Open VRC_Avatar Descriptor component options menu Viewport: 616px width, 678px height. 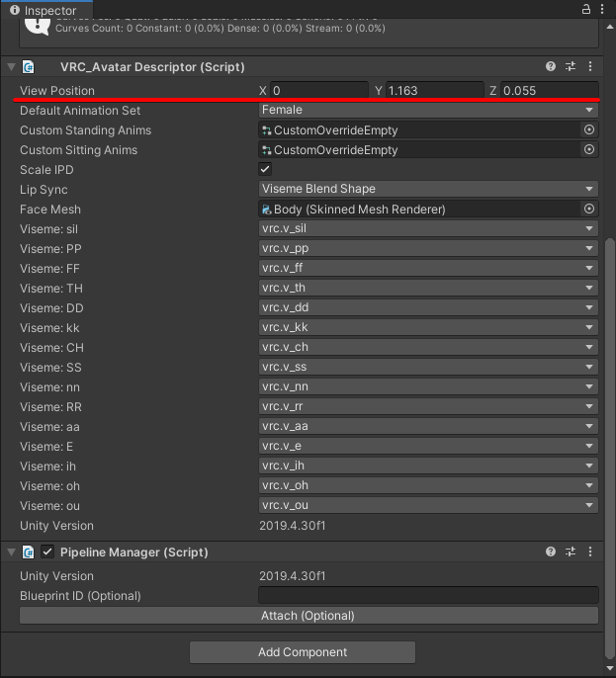pyautogui.click(x=590, y=66)
